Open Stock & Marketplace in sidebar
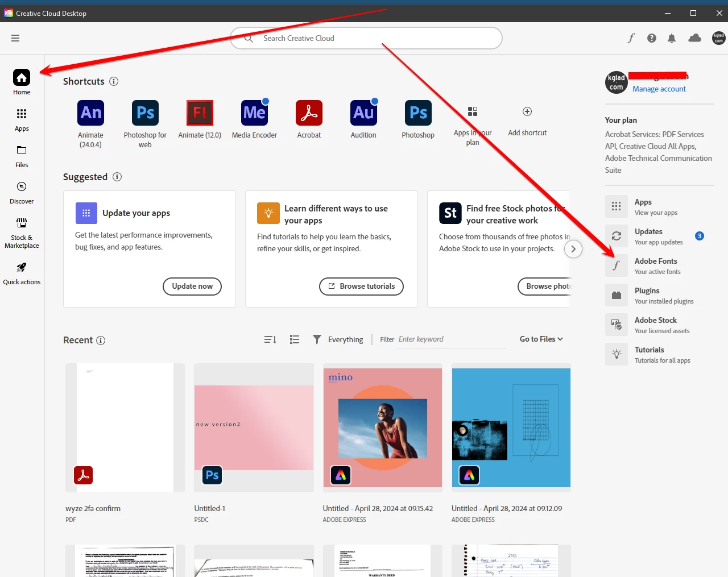This screenshot has width=728, height=577. (22, 233)
